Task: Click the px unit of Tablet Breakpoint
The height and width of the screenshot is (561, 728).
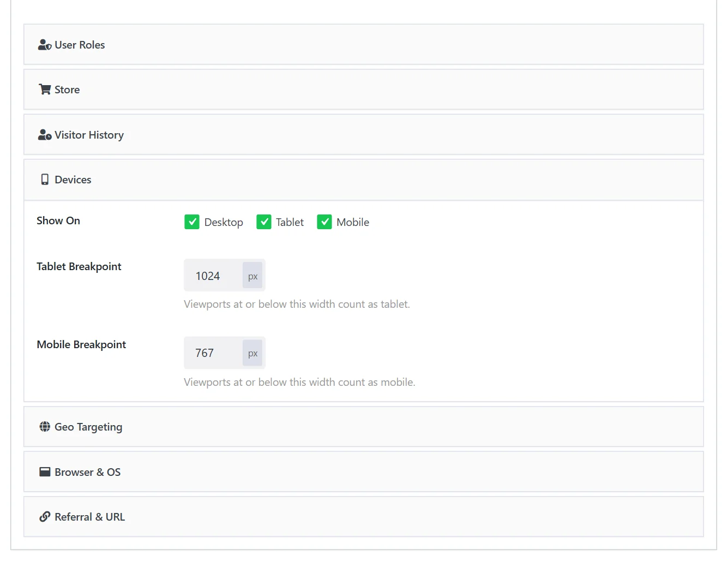Action: coord(253,276)
